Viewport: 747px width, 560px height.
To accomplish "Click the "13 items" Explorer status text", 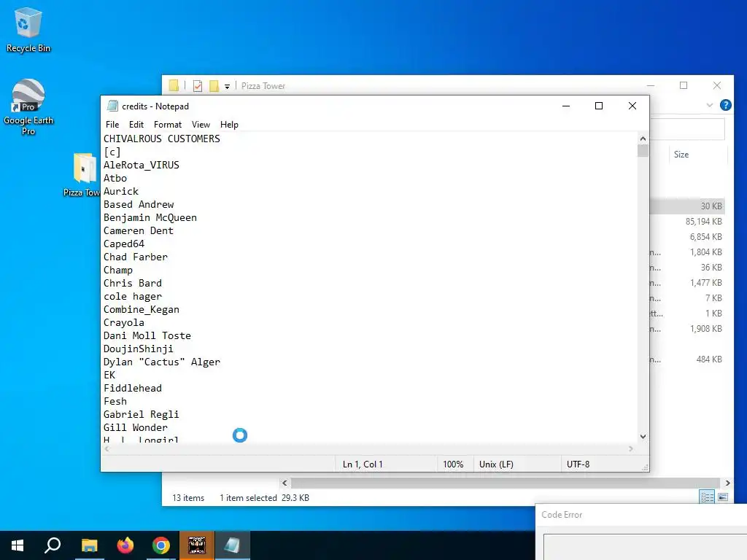I will pyautogui.click(x=188, y=497).
